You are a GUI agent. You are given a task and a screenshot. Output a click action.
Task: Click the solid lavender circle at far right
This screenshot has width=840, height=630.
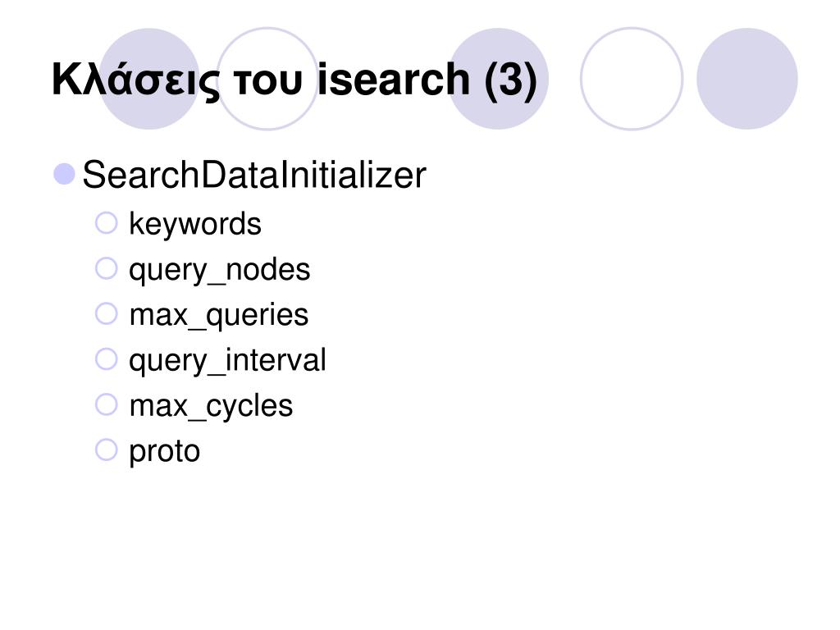tap(746, 79)
